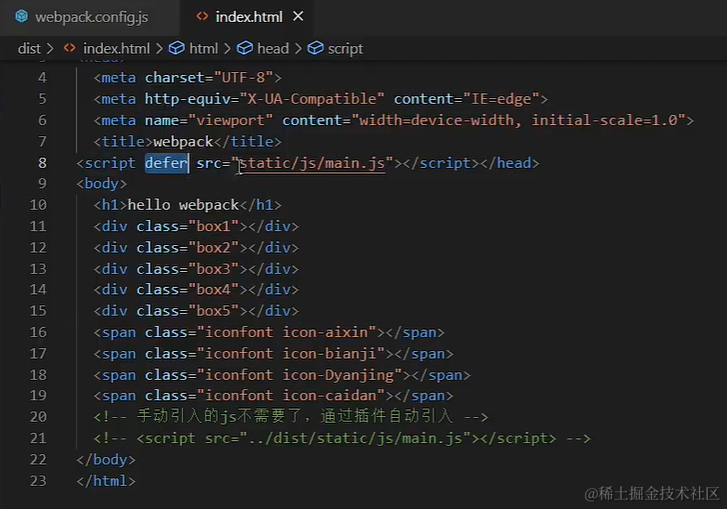Open index.html breadcrumb item
727x509 pixels.
click(x=116, y=49)
